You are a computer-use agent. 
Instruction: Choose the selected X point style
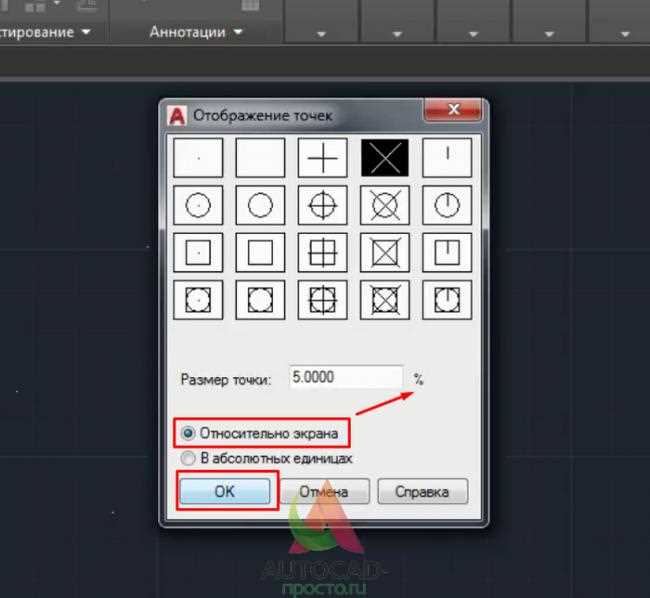385,158
